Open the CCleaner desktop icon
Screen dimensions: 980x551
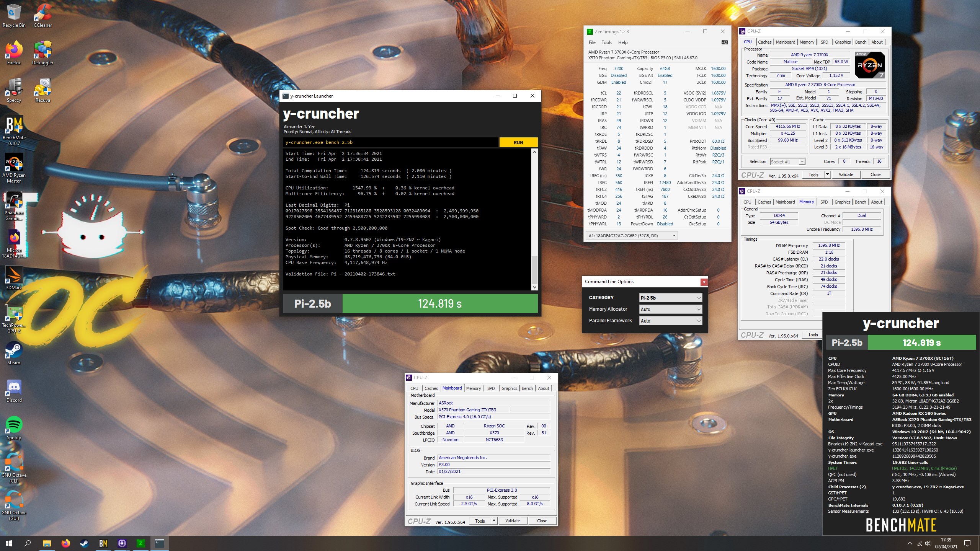(43, 16)
